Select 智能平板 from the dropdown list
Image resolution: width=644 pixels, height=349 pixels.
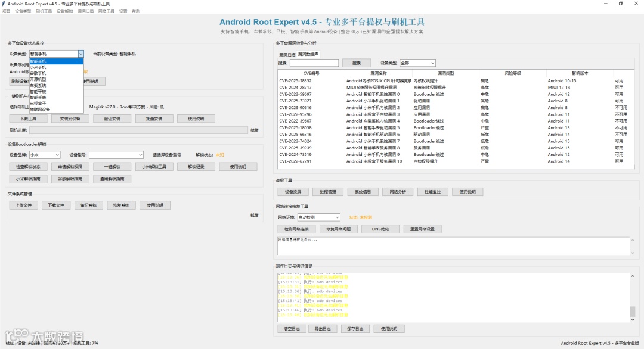click(x=56, y=92)
